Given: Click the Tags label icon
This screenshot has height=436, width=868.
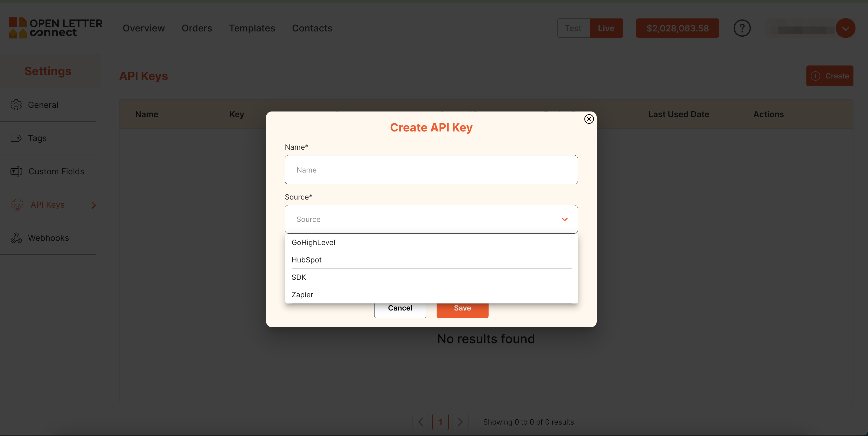Looking at the screenshot, I should [x=16, y=138].
